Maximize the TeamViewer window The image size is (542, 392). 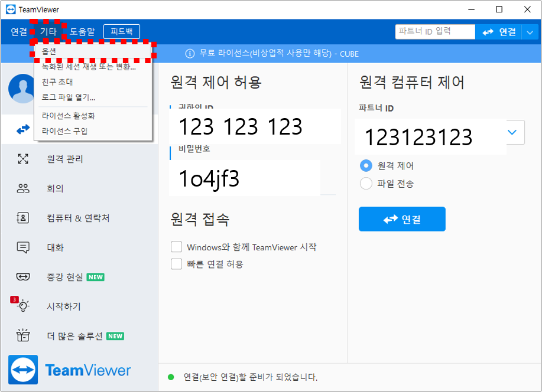pyautogui.click(x=499, y=9)
